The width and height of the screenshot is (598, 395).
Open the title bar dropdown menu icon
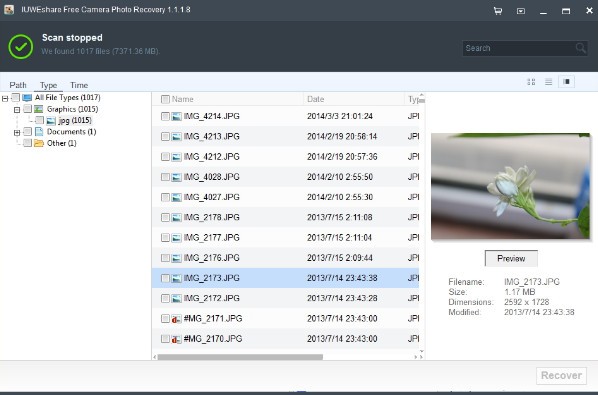pyautogui.click(x=521, y=11)
